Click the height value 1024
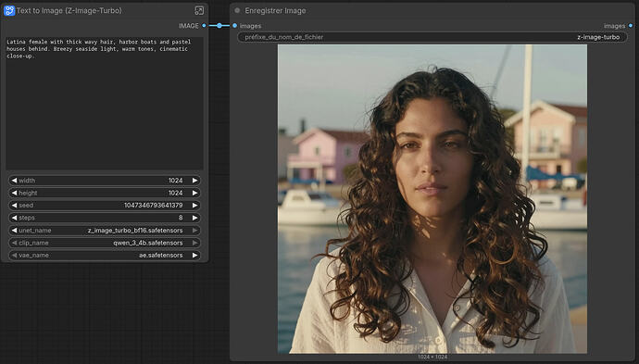639x364 pixels. pos(175,193)
